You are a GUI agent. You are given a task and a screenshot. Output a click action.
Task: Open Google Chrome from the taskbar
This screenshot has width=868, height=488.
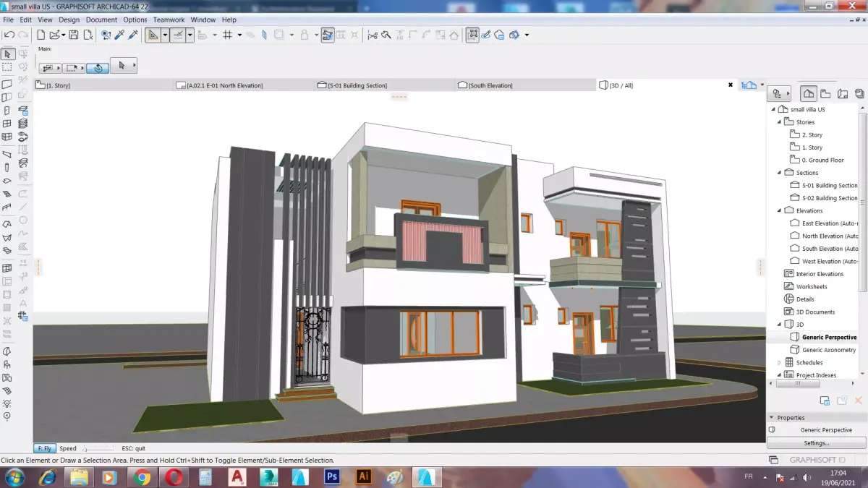point(142,477)
